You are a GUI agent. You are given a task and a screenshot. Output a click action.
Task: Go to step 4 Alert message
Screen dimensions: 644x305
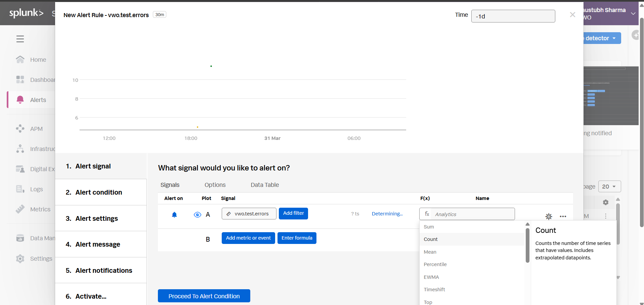click(x=101, y=244)
